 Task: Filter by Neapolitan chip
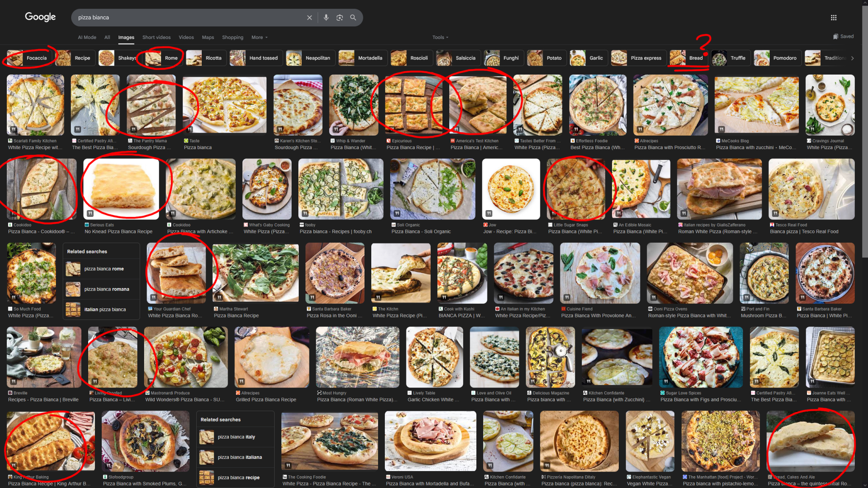coord(311,58)
